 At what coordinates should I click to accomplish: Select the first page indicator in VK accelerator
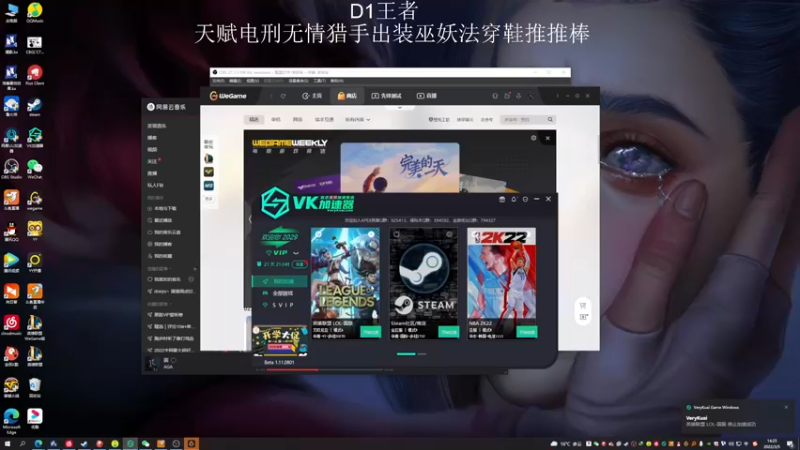click(406, 354)
